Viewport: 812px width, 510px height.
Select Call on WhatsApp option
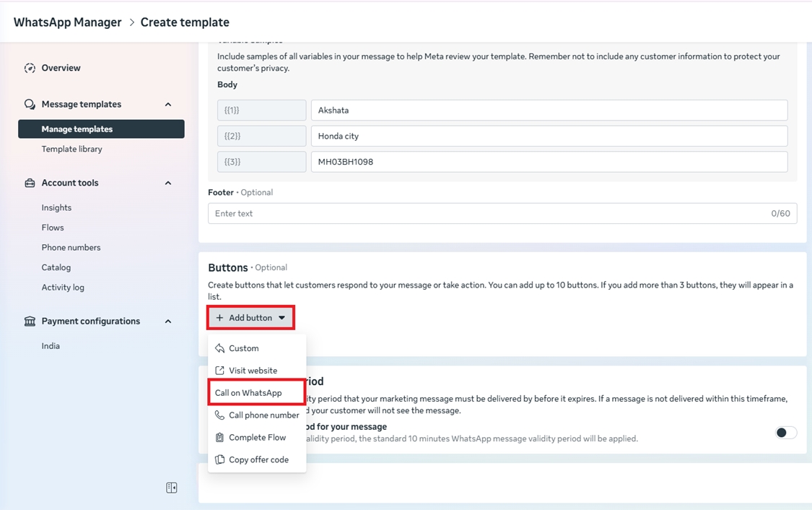[249, 393]
